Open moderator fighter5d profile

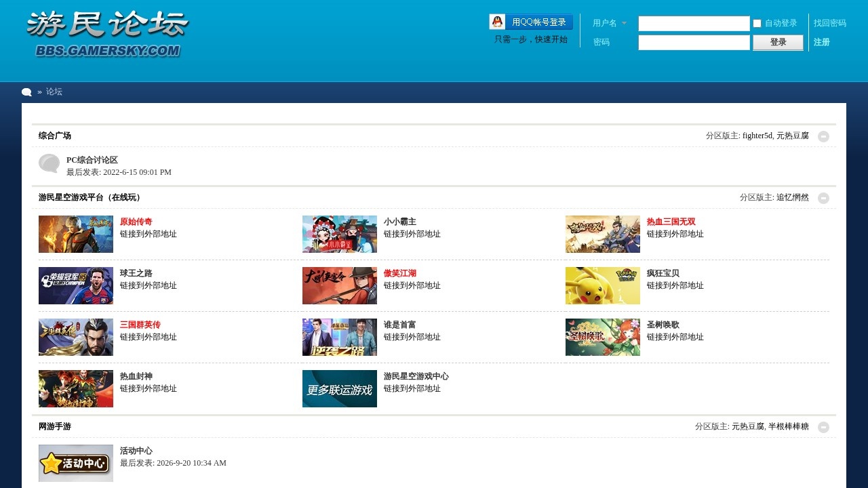(757, 136)
